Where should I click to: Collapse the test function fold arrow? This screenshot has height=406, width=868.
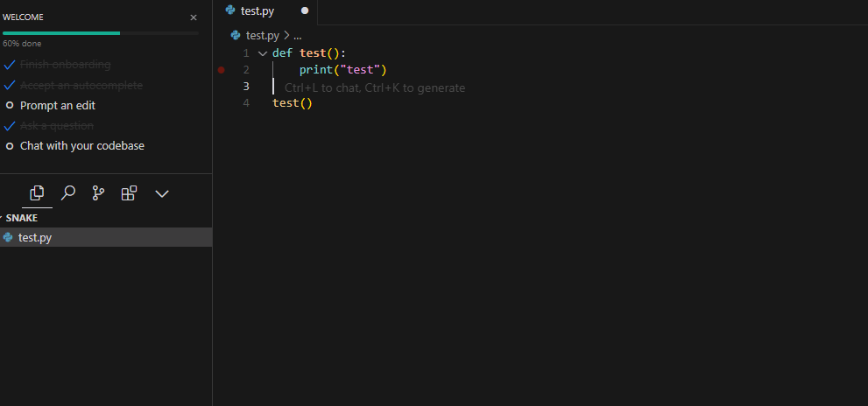pyautogui.click(x=263, y=53)
